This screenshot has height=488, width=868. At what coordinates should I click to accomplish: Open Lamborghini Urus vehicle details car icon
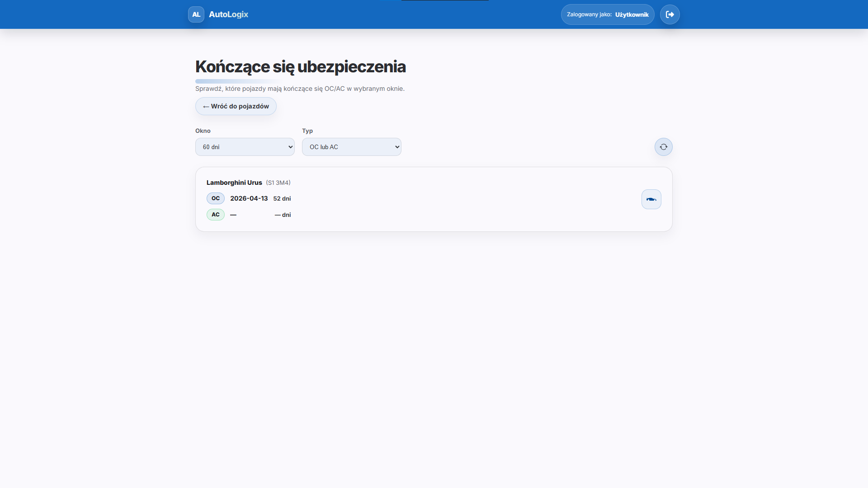(651, 199)
